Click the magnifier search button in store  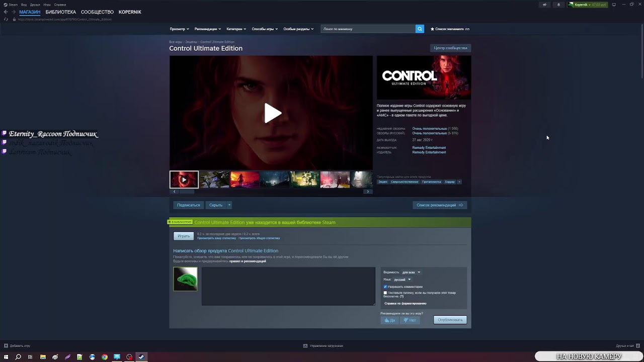pyautogui.click(x=420, y=29)
